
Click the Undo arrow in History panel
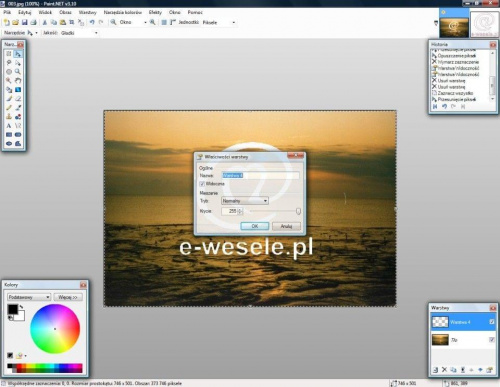click(444, 106)
